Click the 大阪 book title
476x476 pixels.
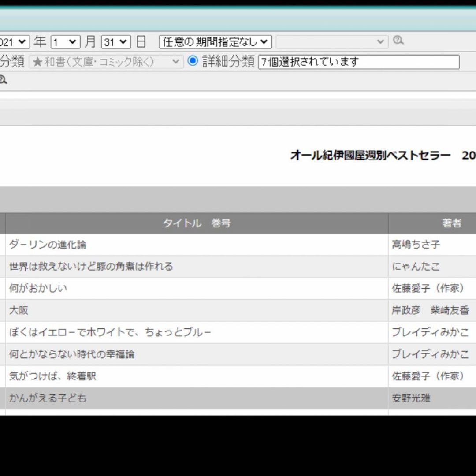pos(19,310)
